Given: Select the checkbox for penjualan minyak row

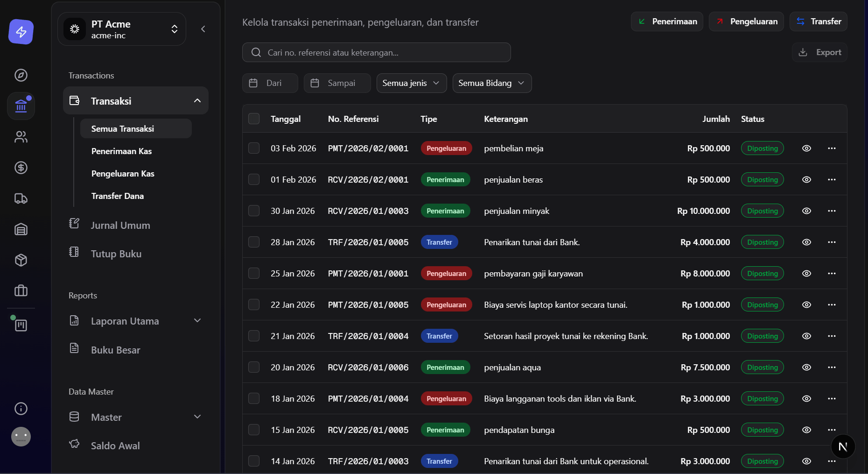Looking at the screenshot, I should [254, 211].
